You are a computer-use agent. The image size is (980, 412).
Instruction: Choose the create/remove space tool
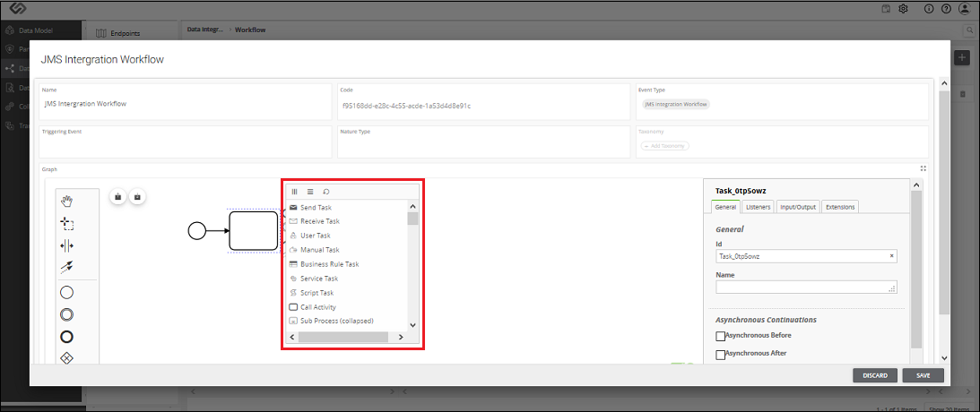pyautogui.click(x=67, y=245)
